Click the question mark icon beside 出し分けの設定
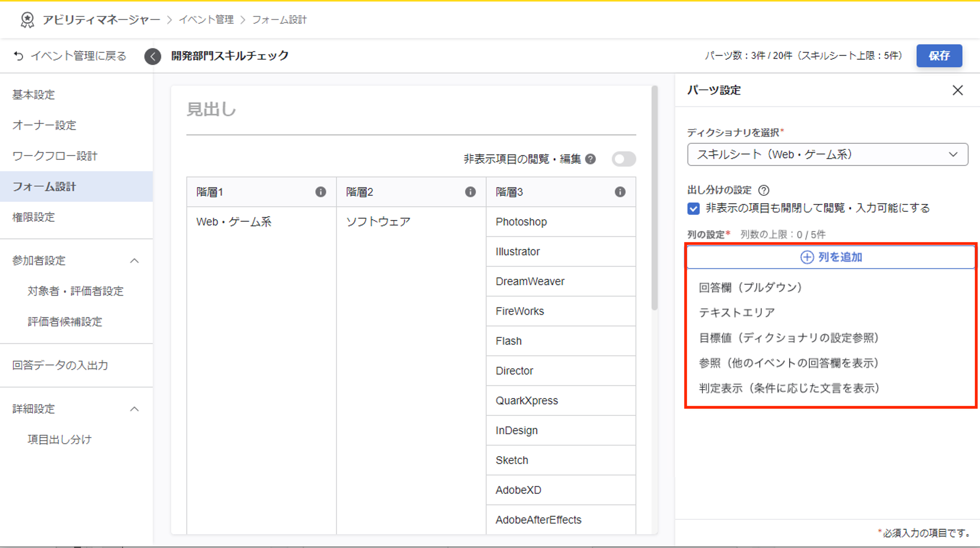This screenshot has width=980, height=548. (764, 190)
